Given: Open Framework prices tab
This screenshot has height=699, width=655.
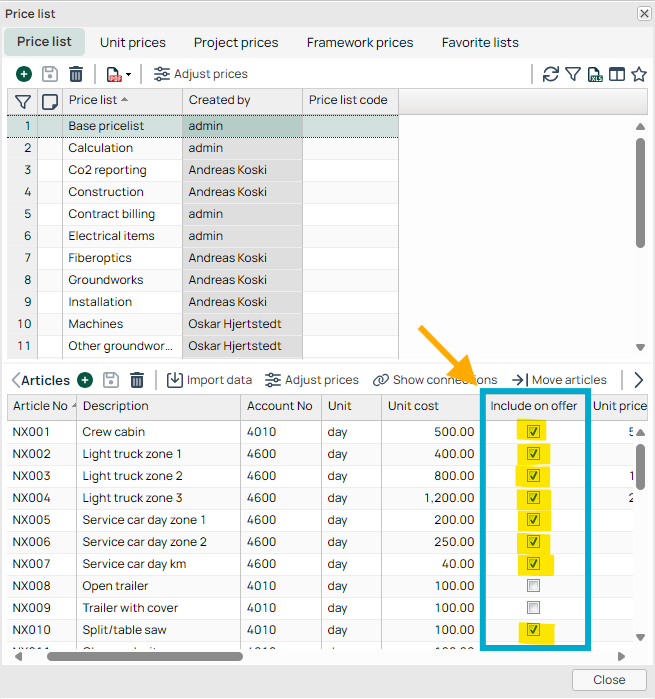Looking at the screenshot, I should pos(360,42).
